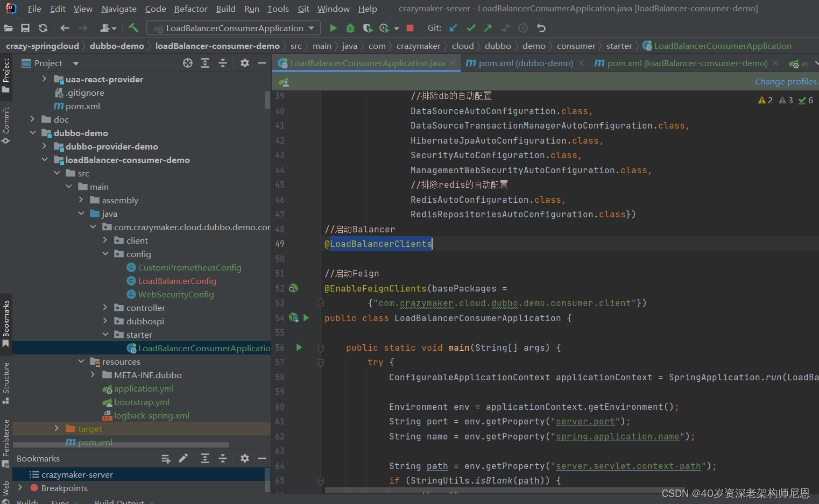The width and height of the screenshot is (819, 504).
Task: Navigate Back with the left arrow icon
Action: pyautogui.click(x=65, y=28)
